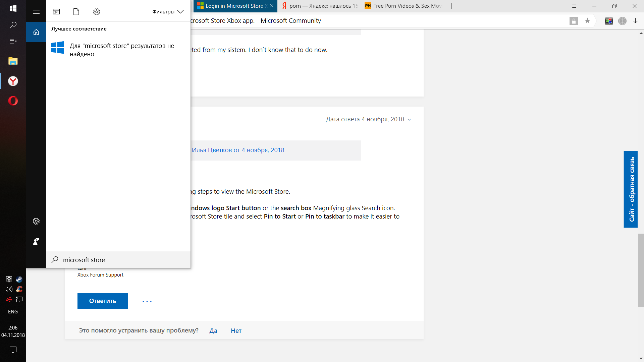Open the clock showing 2:06 04.11.2018
The width and height of the screenshot is (644, 362).
13,331
